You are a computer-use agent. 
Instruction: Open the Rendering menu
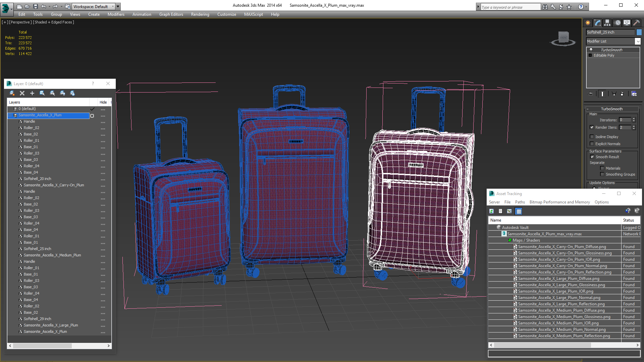click(200, 14)
